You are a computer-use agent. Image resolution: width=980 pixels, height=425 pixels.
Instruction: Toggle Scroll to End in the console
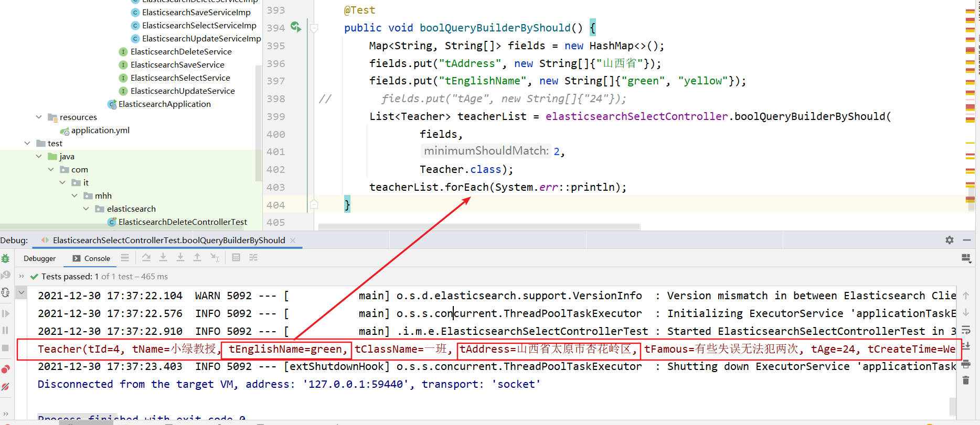pos(966,346)
